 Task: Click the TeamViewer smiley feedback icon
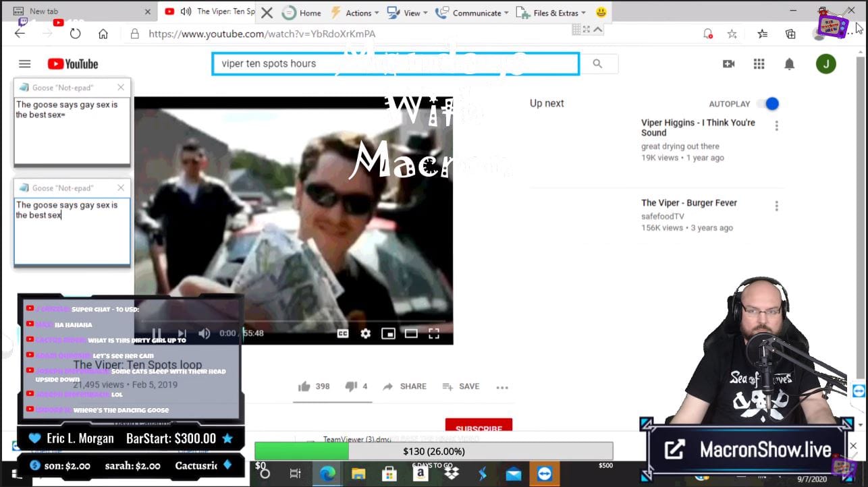(601, 13)
